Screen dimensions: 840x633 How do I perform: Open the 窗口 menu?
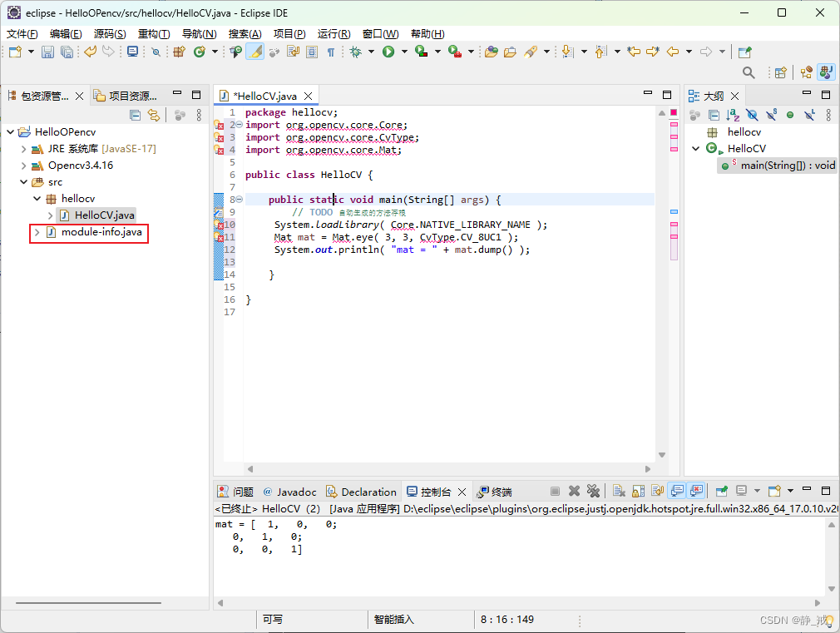pyautogui.click(x=379, y=34)
